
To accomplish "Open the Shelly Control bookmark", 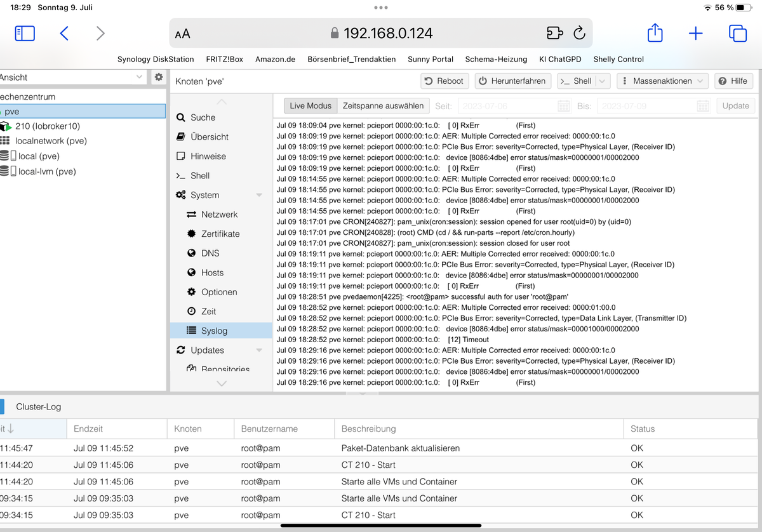I will tap(618, 59).
